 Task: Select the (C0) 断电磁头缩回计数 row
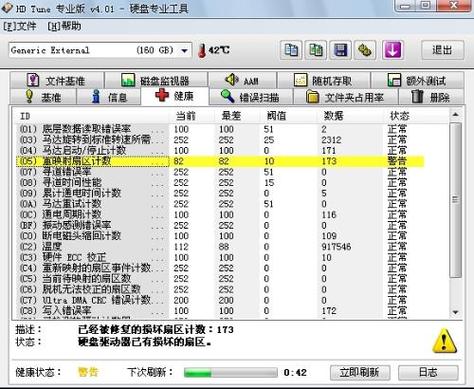click(220, 236)
